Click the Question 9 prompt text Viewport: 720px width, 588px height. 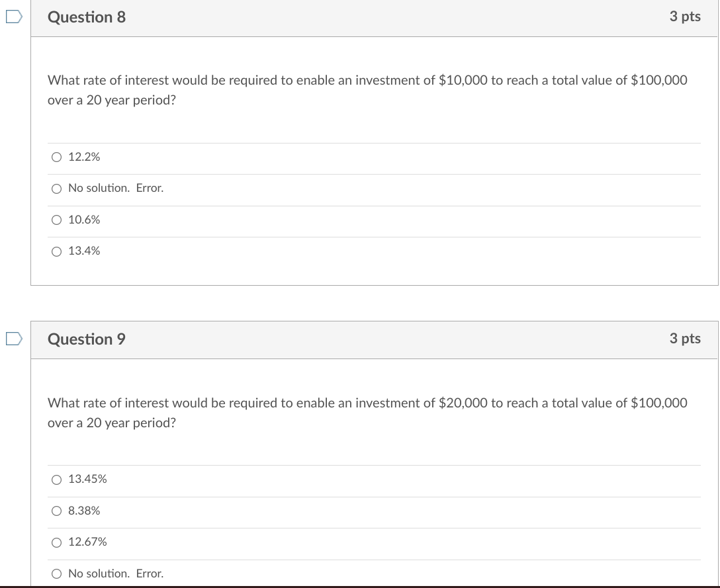click(367, 412)
